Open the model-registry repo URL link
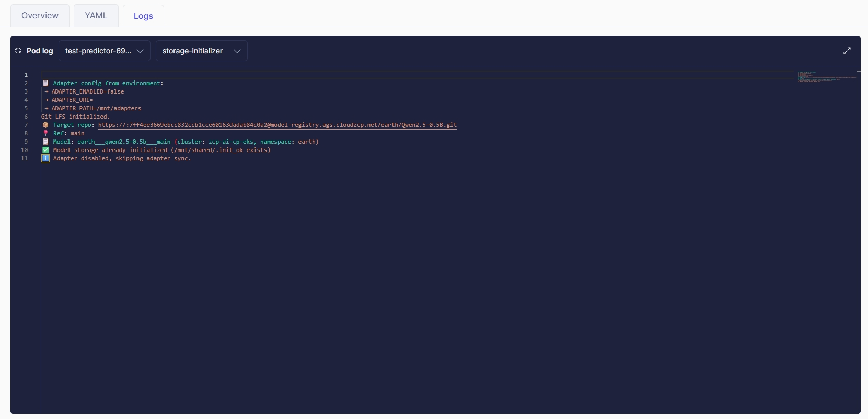The image size is (868, 419). point(277,125)
